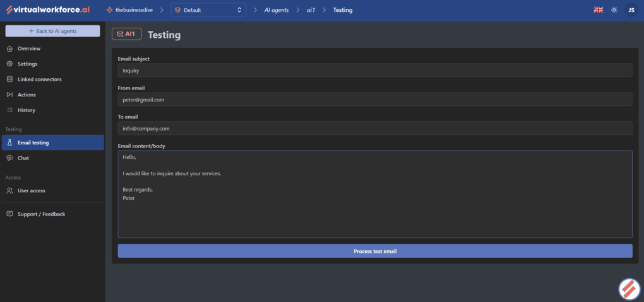Screen dimensions: 644x302
Task: Click the Support / Feedback message icon
Action: pyautogui.click(x=10, y=214)
